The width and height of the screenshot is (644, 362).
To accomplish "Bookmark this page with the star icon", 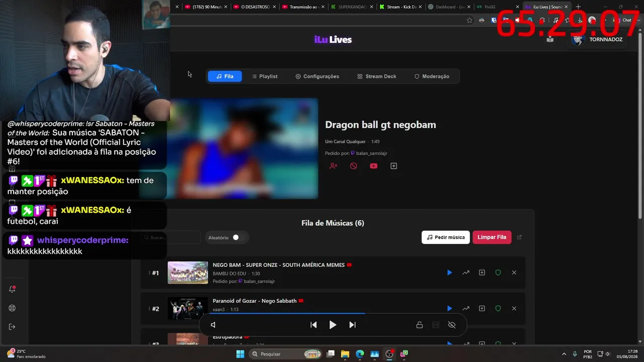I will [469, 20].
